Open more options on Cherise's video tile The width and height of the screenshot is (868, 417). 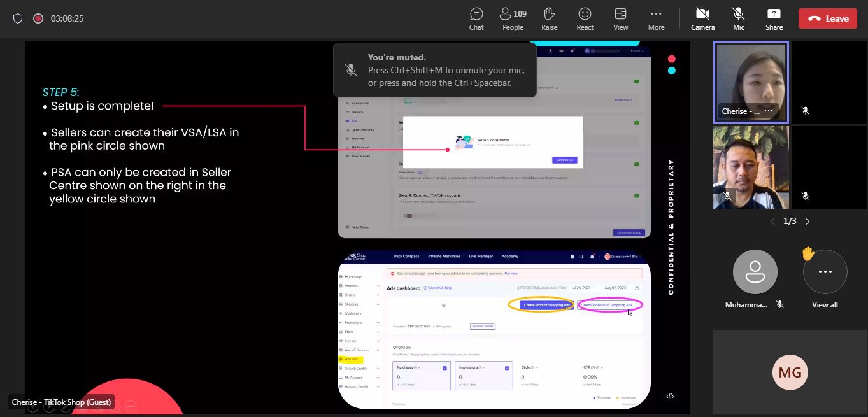tap(769, 111)
